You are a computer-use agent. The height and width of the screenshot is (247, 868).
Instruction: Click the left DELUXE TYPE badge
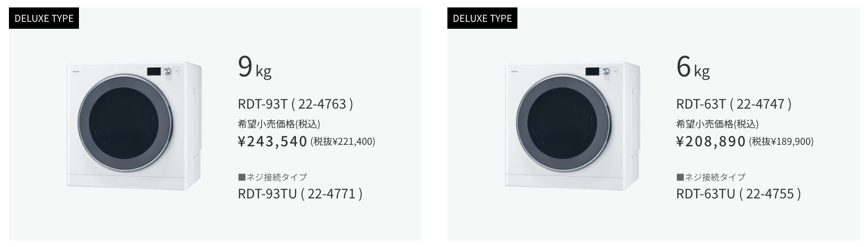pos(44,18)
